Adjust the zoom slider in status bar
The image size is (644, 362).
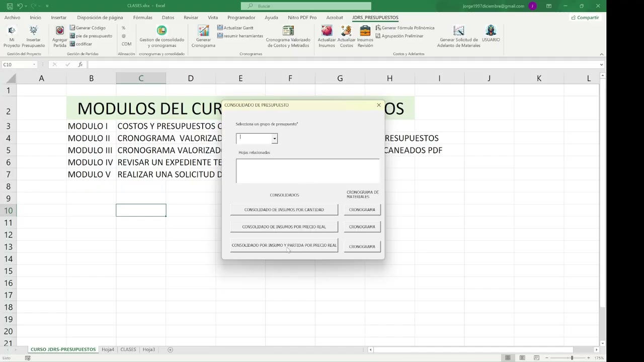point(572,357)
